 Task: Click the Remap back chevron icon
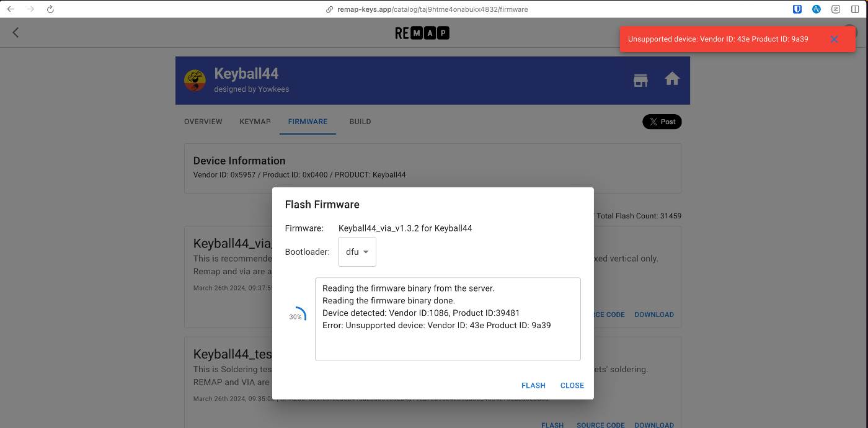(16, 32)
